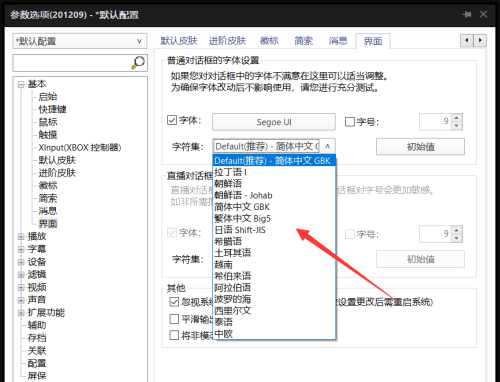
Task: Toggle the 平滑输出 checkbox
Action: (x=174, y=319)
